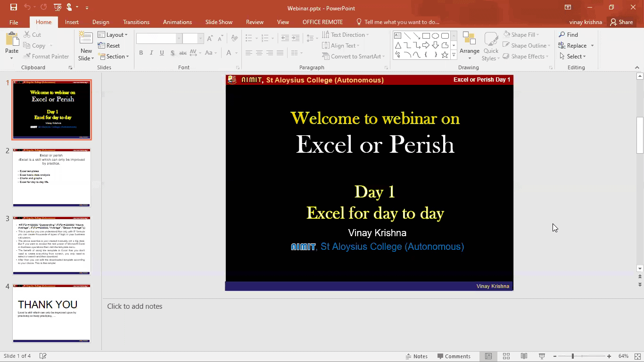Toggle the Notes pane button

(x=416, y=356)
